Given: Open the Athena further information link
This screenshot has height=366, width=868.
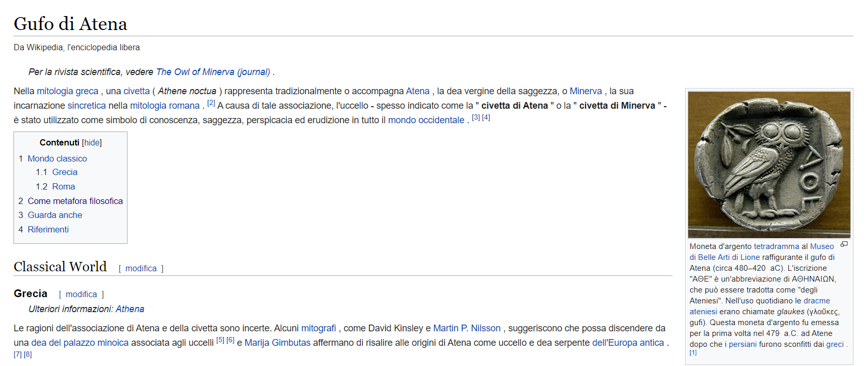Looking at the screenshot, I should (130, 309).
